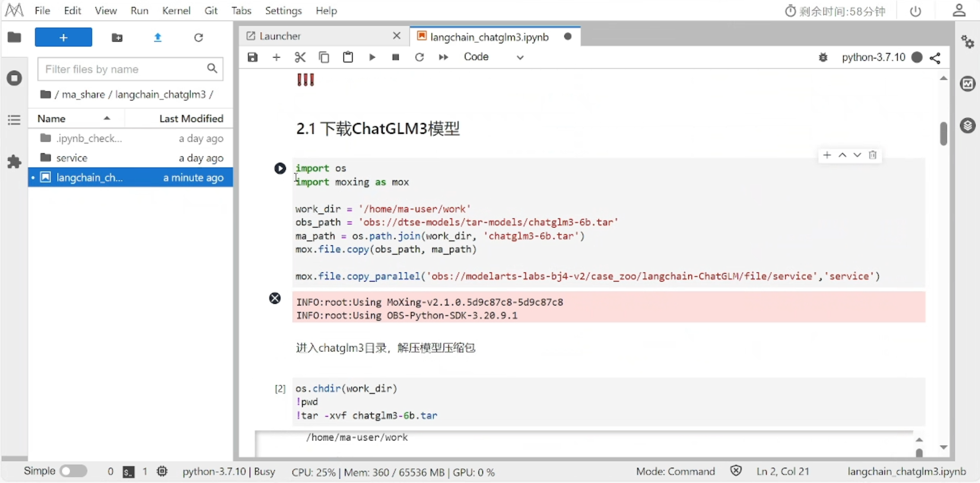The width and height of the screenshot is (980, 483).
Task: Open the running terminals and kernels panel
Action: [14, 78]
